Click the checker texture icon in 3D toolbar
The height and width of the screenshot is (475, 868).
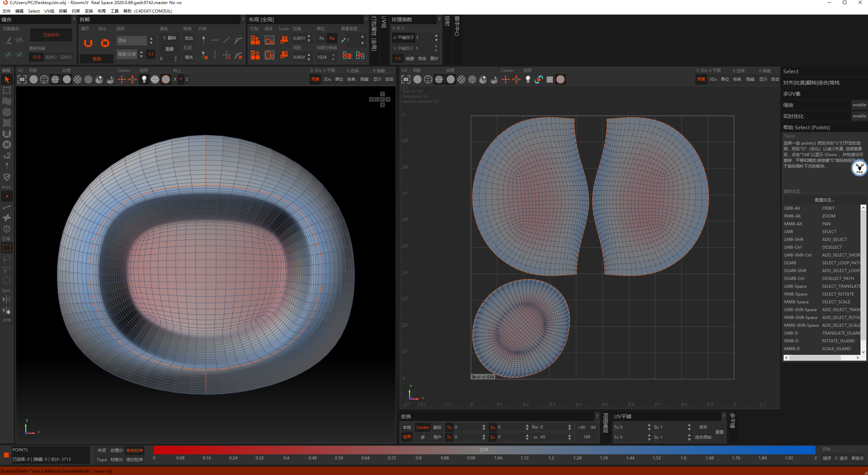click(78, 79)
